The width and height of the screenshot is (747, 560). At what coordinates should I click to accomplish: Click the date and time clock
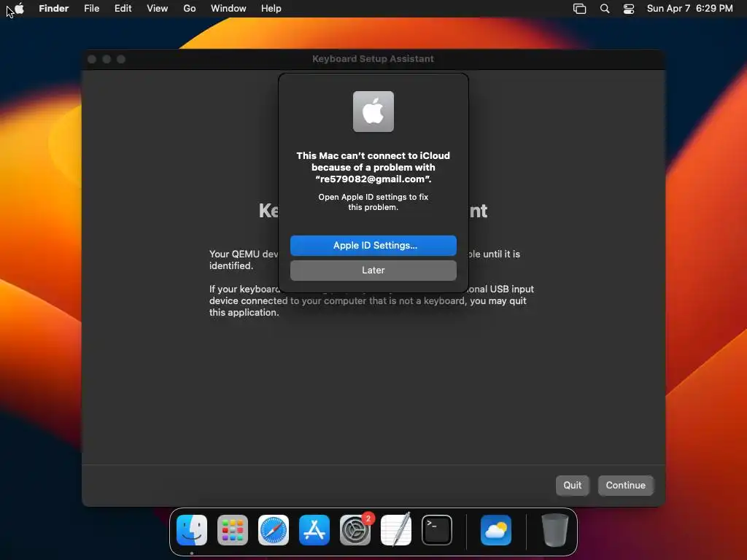tap(690, 8)
